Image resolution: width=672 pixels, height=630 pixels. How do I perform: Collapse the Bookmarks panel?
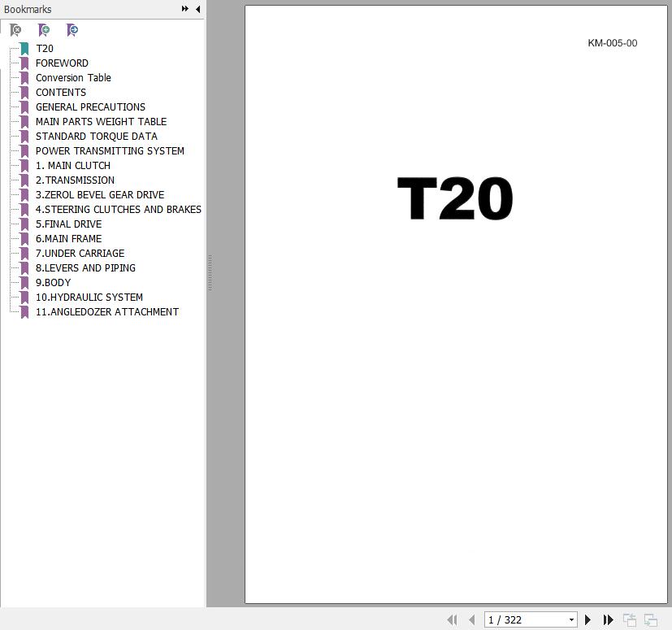[x=198, y=9]
